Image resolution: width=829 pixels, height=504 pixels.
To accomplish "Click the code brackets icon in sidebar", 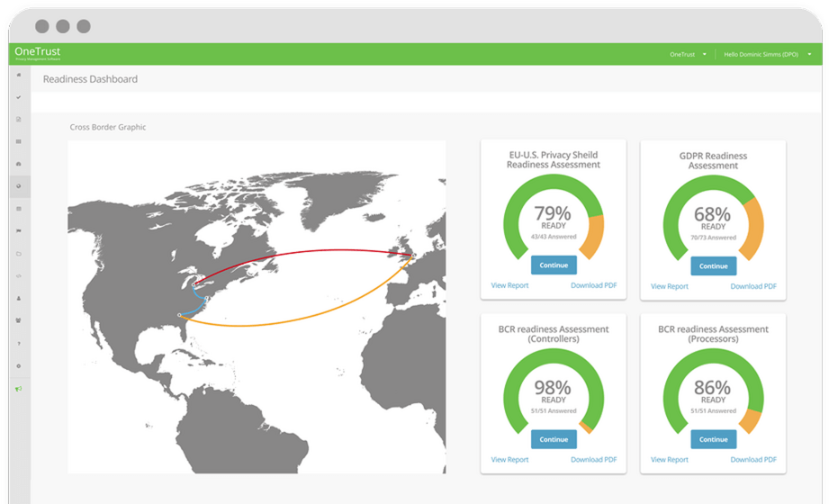I will [x=19, y=276].
